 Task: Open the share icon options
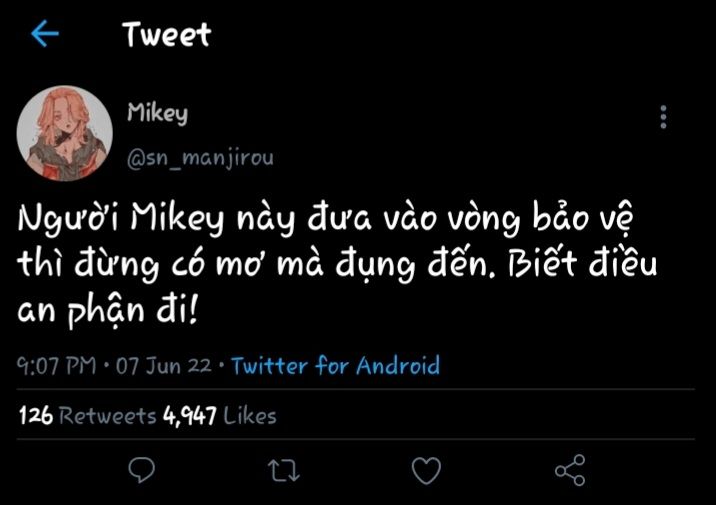569,469
